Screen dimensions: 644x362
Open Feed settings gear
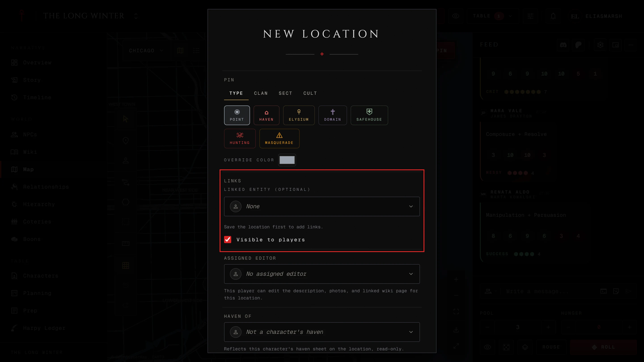coord(600,45)
